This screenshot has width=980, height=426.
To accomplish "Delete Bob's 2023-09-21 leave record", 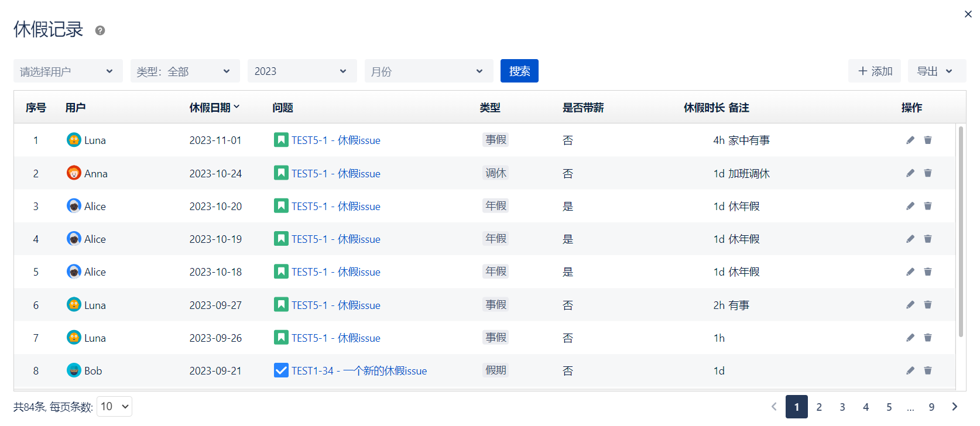I will pyautogui.click(x=927, y=370).
